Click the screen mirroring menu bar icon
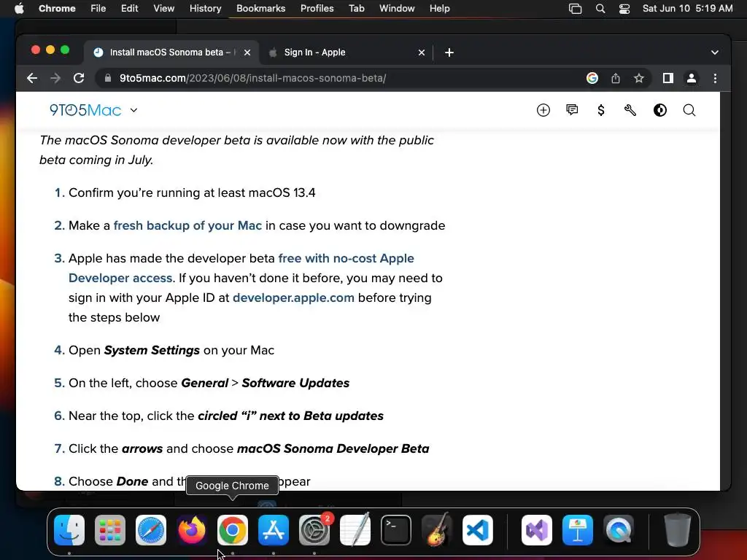This screenshot has width=747, height=560. 576,9
